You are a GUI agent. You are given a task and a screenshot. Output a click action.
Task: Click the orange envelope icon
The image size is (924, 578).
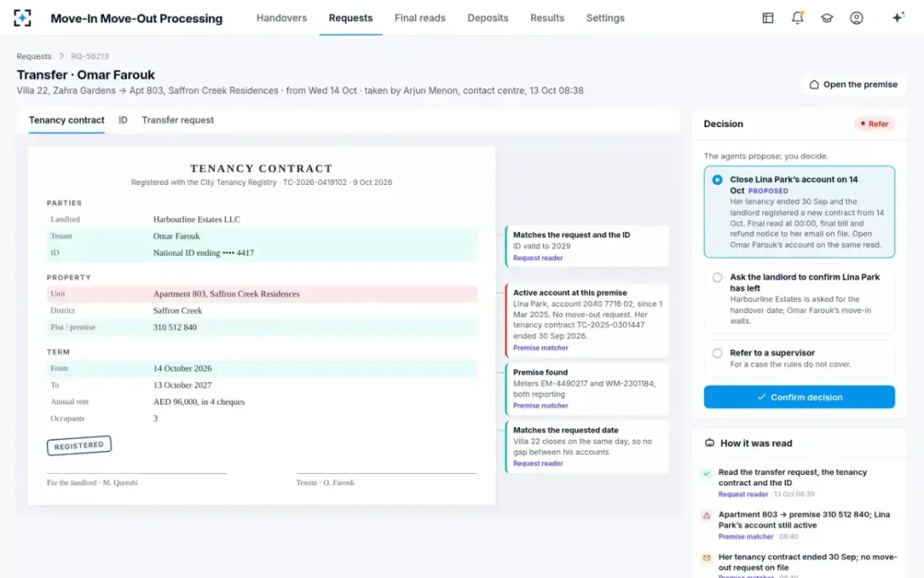(706, 558)
